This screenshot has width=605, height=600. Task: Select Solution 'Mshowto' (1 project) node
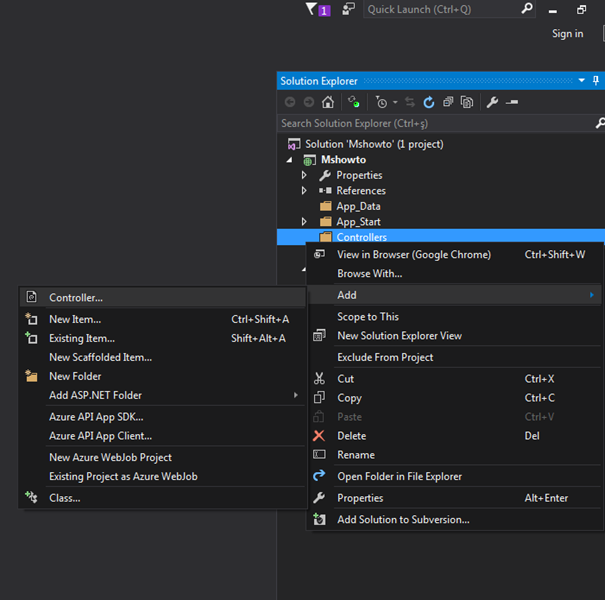point(374,144)
